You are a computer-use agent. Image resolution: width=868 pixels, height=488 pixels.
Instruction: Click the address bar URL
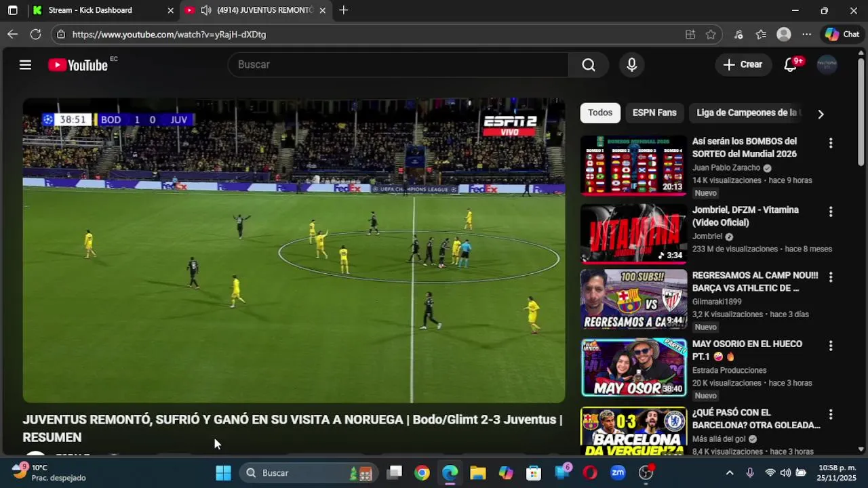point(169,34)
